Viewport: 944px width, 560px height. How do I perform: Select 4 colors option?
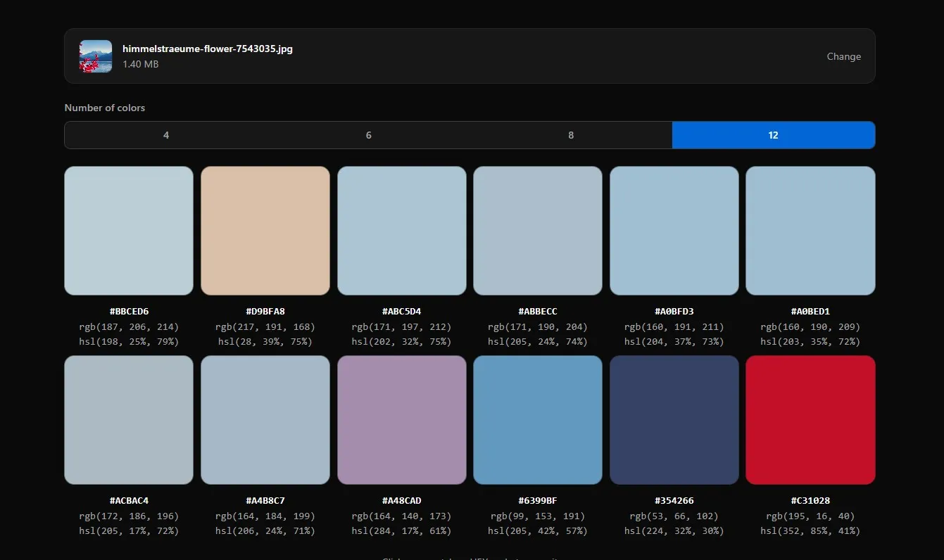click(x=166, y=135)
